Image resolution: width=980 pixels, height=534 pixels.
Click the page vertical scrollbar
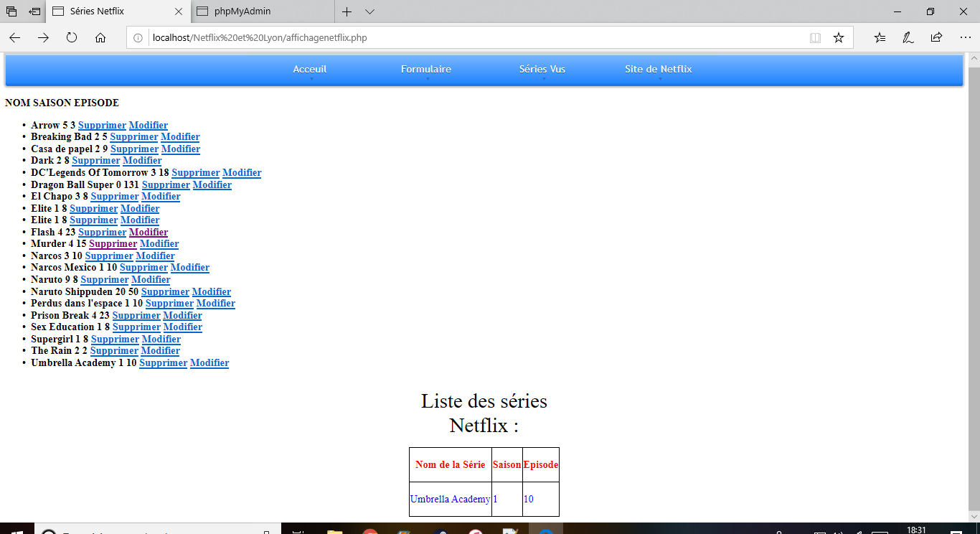(x=974, y=287)
